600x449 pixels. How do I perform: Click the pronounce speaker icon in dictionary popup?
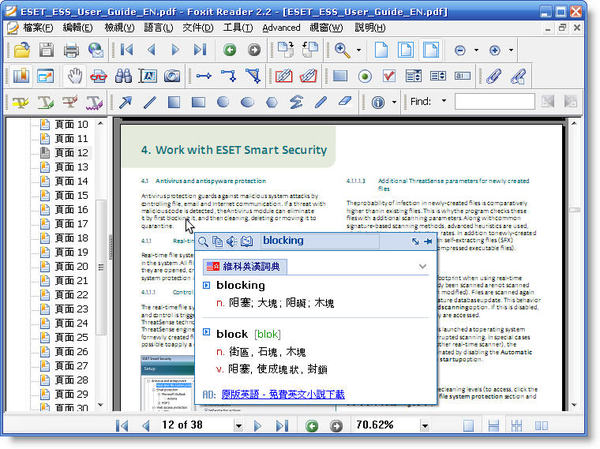coord(231,241)
